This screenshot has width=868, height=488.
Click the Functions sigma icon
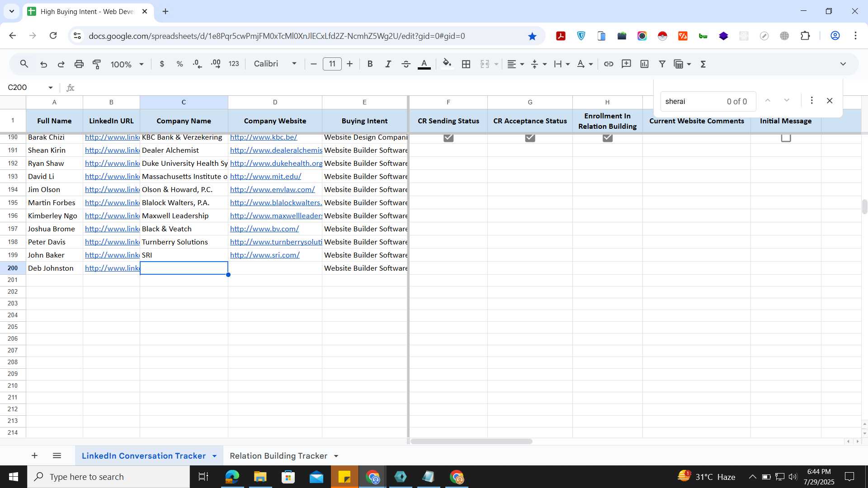pos(703,64)
